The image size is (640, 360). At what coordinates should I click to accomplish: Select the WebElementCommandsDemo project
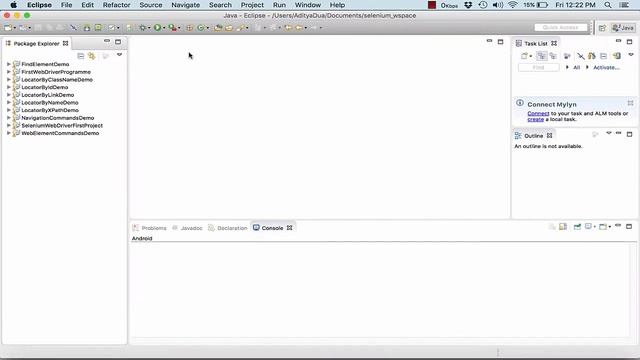[60, 133]
